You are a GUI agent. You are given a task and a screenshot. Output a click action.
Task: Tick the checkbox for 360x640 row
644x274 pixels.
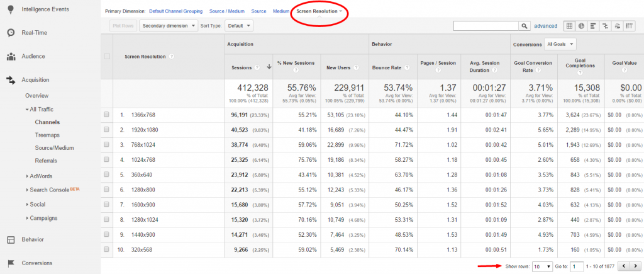coord(106,175)
